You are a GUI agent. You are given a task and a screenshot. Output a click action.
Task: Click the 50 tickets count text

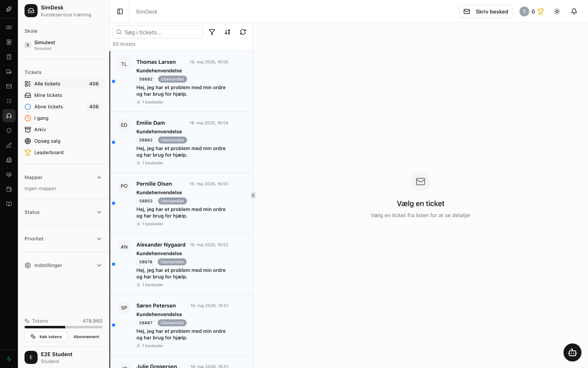tap(124, 44)
